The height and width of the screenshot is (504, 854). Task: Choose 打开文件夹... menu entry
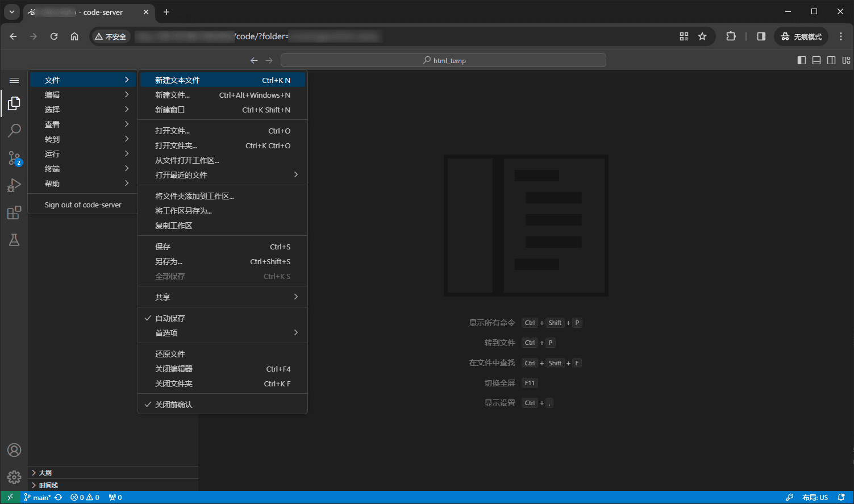[x=223, y=145]
